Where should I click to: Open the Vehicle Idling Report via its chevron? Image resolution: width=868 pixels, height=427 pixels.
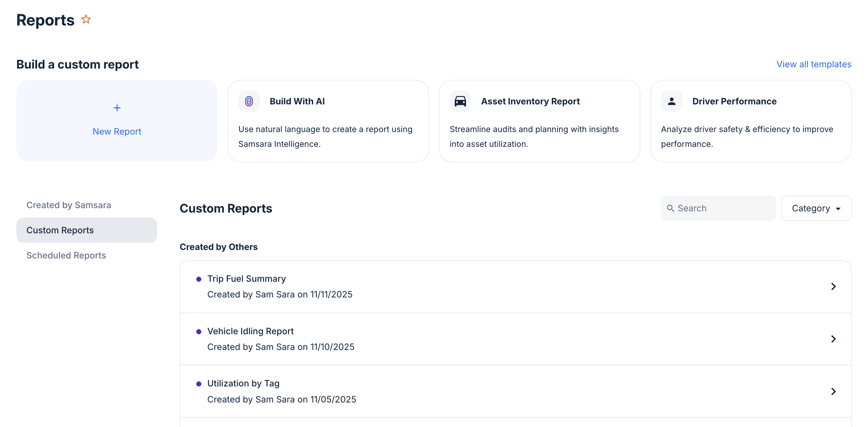pos(834,339)
